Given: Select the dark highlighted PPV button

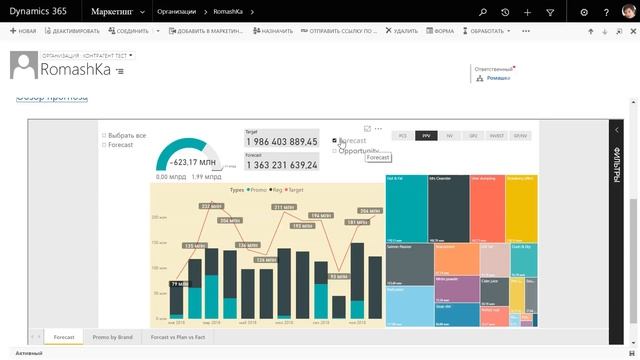Looking at the screenshot, I should 426,136.
